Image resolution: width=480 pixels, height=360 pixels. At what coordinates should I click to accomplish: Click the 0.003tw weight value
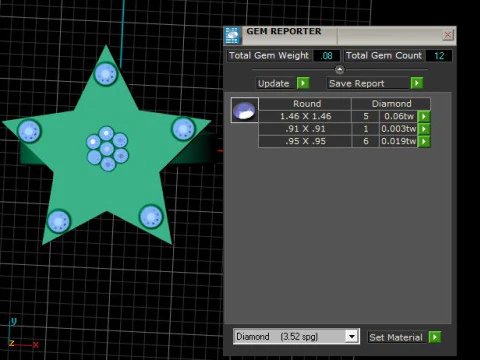point(399,129)
